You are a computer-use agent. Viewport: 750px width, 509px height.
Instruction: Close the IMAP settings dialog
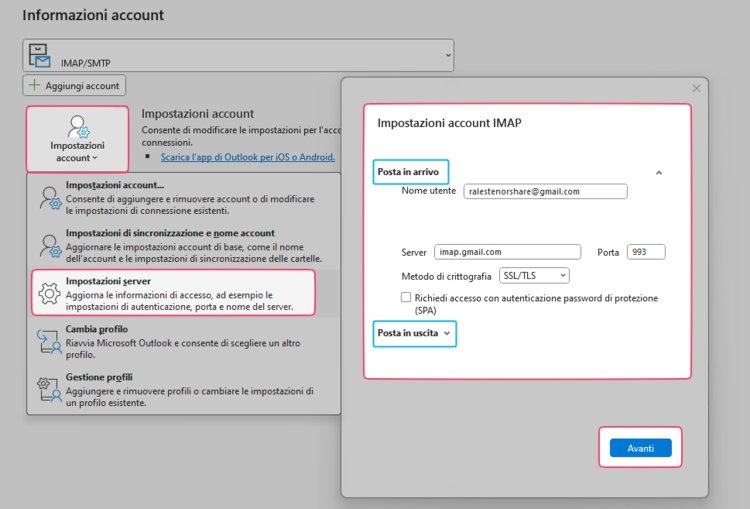click(x=696, y=89)
